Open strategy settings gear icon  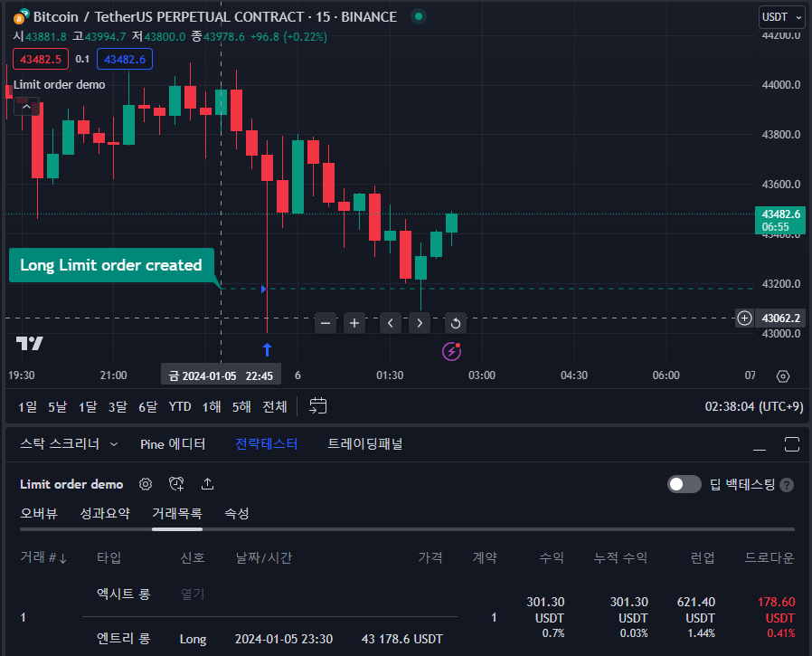tap(146, 484)
